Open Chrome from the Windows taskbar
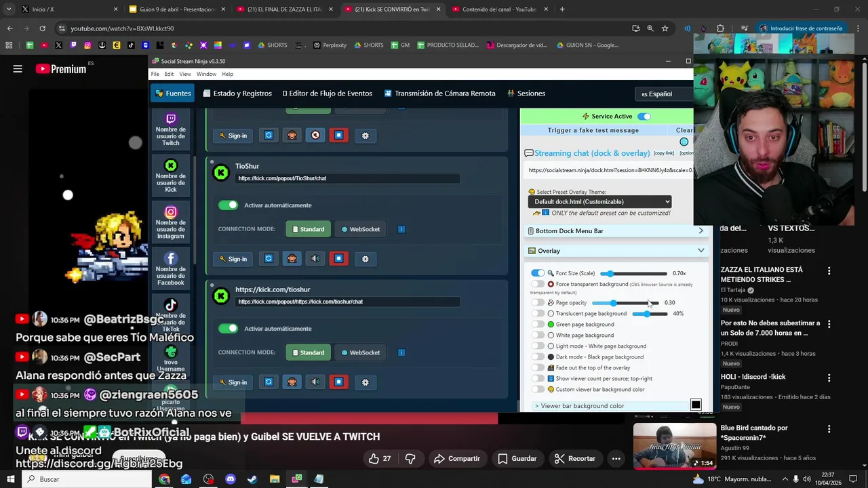The image size is (868, 488). click(x=165, y=479)
